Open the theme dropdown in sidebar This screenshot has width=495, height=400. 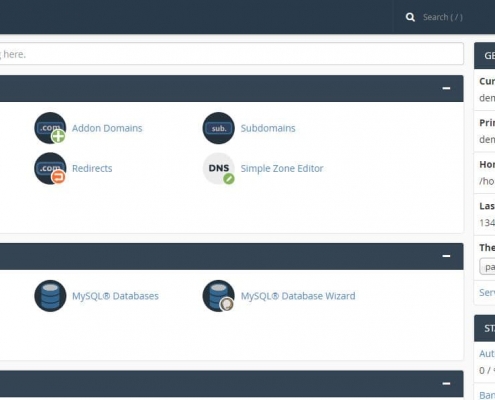(487, 267)
